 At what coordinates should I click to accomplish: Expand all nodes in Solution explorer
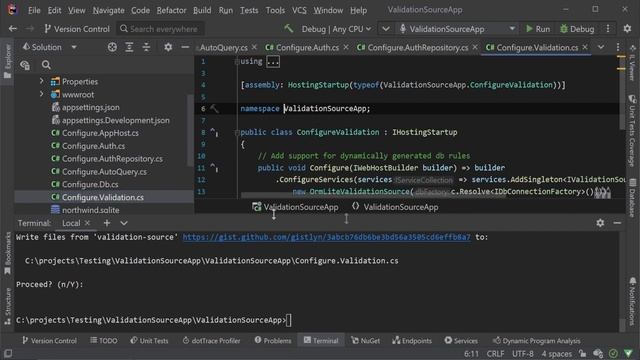[x=129, y=47]
